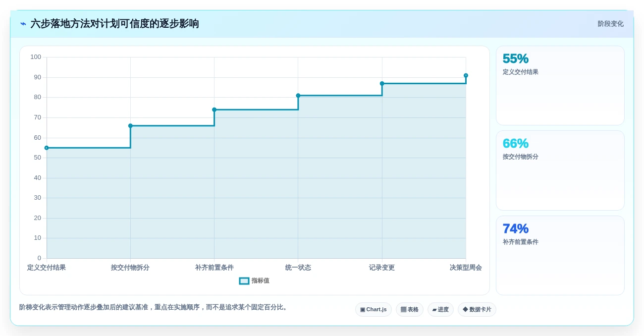Click the footnote text starting 阶梯变化表示
Screen dimensions: 644x336
154,307
